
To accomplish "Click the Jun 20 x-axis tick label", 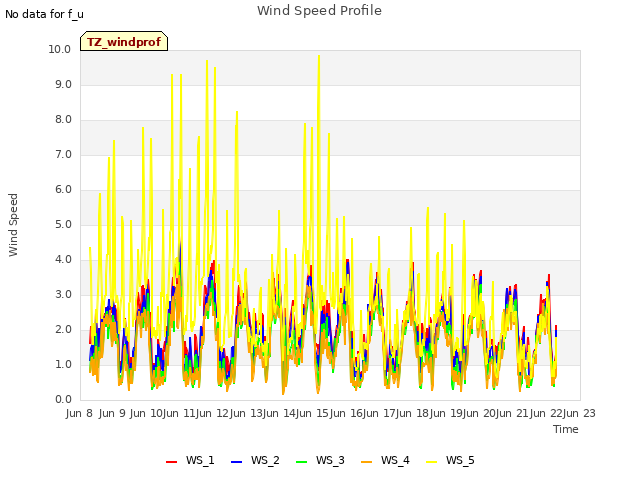I will click(478, 413).
